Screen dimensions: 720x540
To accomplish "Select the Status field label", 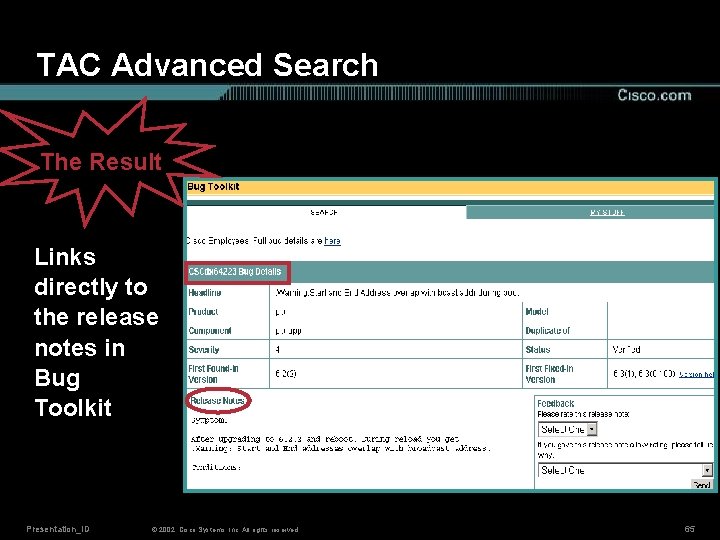I will coord(538,349).
